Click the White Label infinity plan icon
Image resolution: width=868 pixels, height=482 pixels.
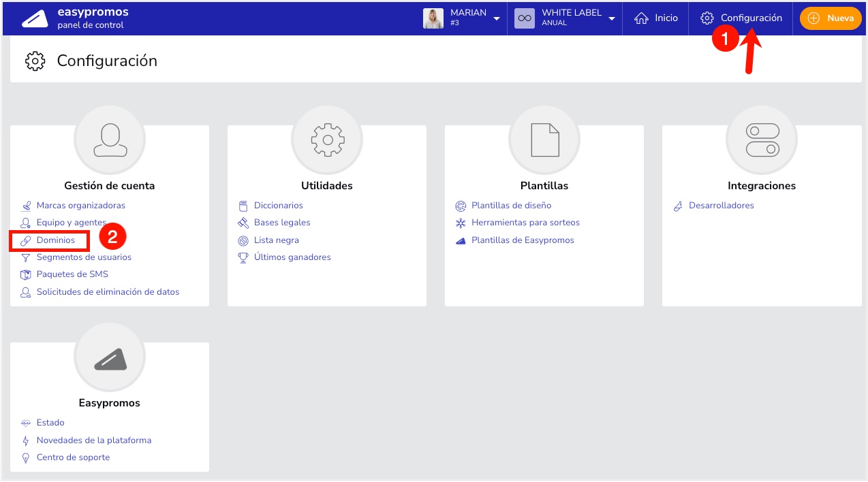(525, 18)
